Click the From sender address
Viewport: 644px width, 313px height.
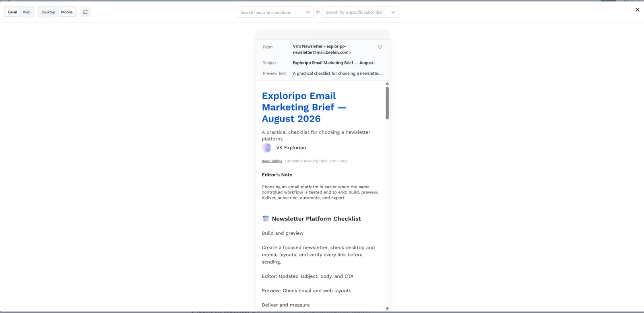click(322, 49)
